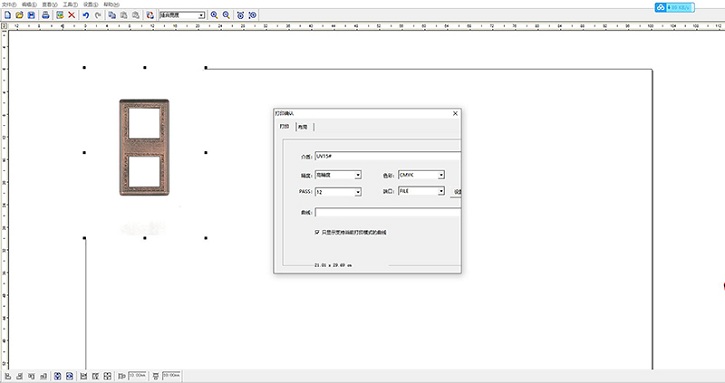Click the new document icon

coord(7,15)
